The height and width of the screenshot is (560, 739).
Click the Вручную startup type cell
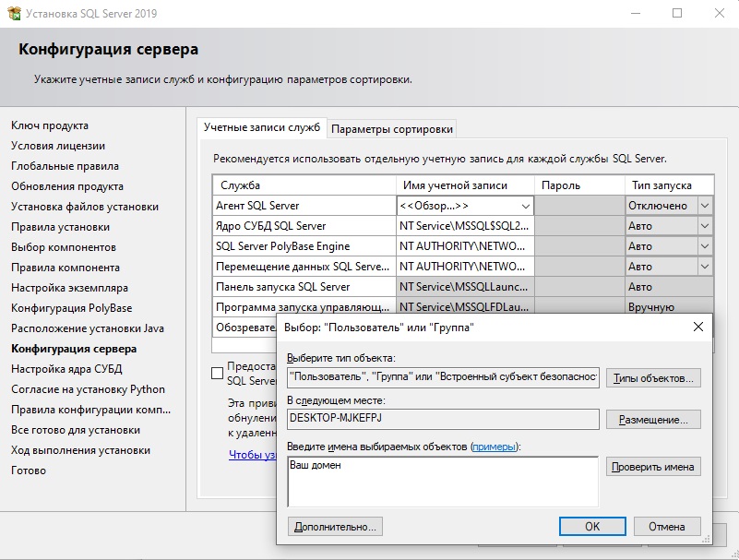point(669,306)
